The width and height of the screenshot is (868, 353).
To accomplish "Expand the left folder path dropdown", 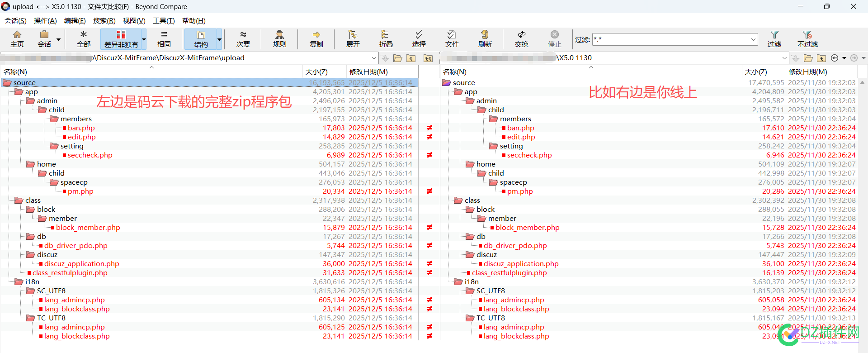I will click(x=374, y=58).
